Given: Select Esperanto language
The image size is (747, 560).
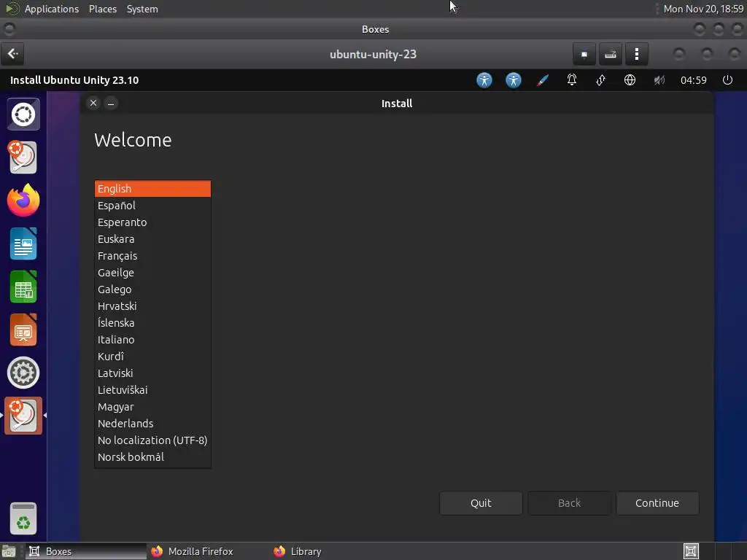Looking at the screenshot, I should point(152,222).
